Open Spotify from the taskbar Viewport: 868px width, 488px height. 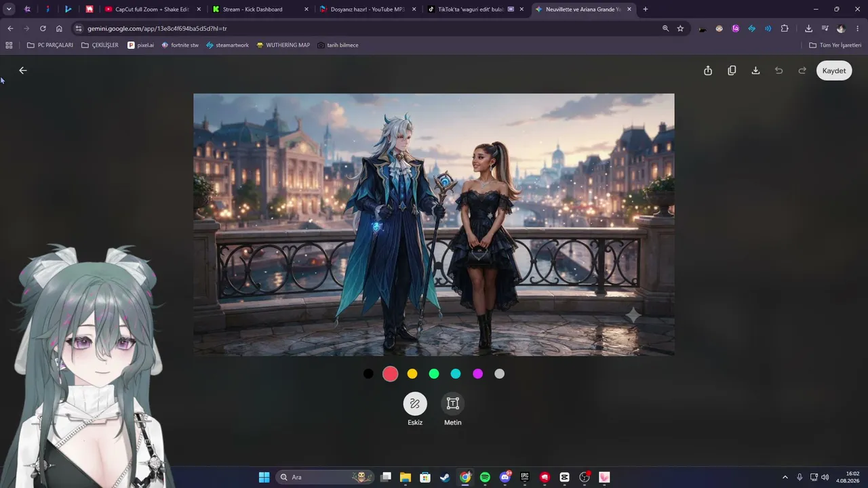485,477
